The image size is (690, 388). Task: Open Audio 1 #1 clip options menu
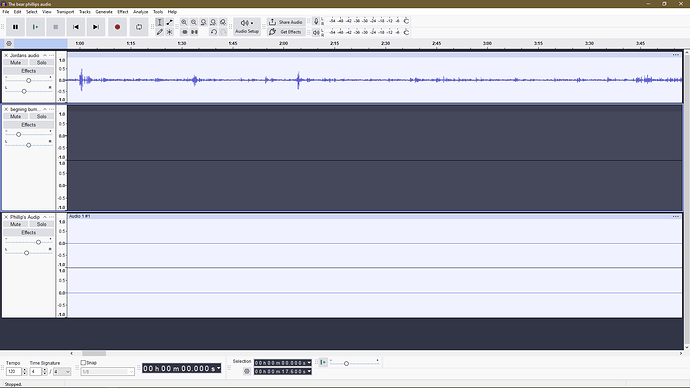(x=676, y=216)
